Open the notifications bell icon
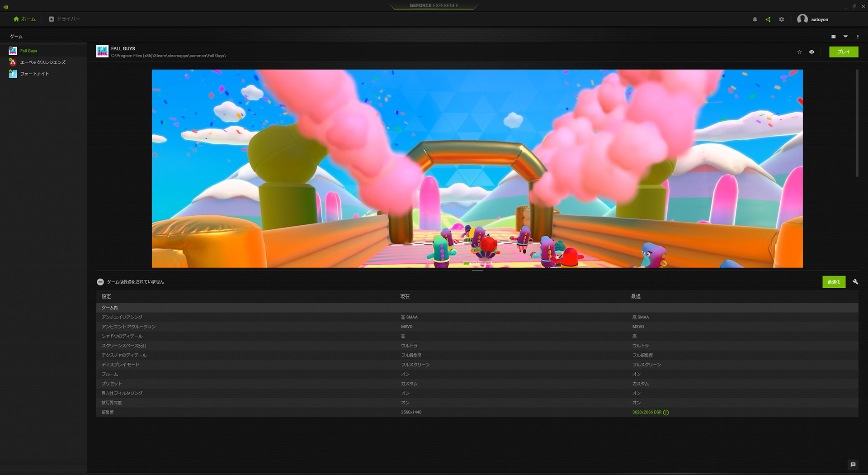The width and height of the screenshot is (868, 475). point(755,19)
